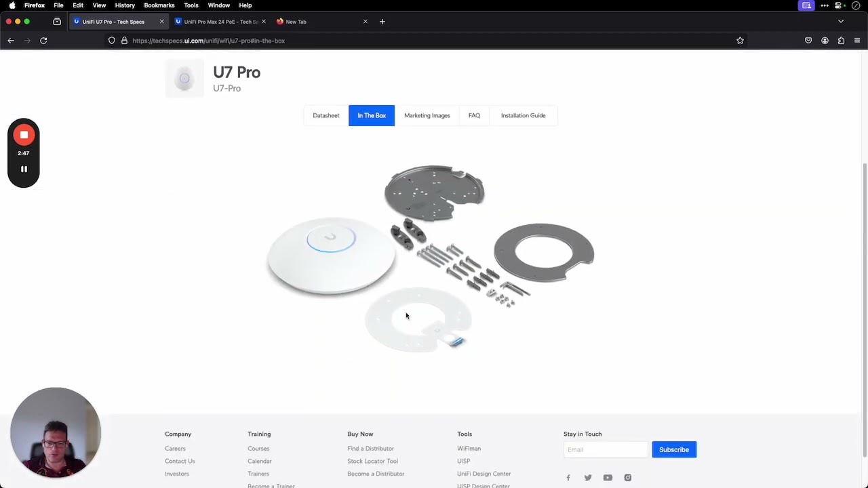Open the Apple menu
The image size is (868, 488).
pyautogui.click(x=12, y=5)
